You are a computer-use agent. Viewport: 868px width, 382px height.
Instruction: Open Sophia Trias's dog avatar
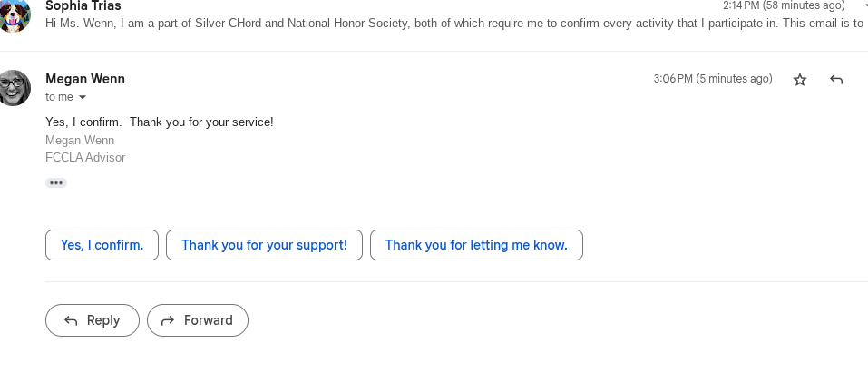click(15, 15)
